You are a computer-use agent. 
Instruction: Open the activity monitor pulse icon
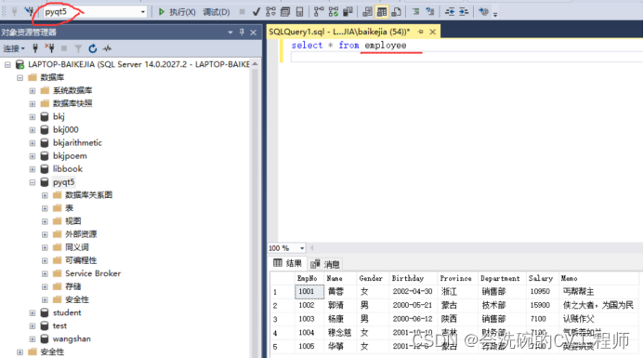pos(107,48)
